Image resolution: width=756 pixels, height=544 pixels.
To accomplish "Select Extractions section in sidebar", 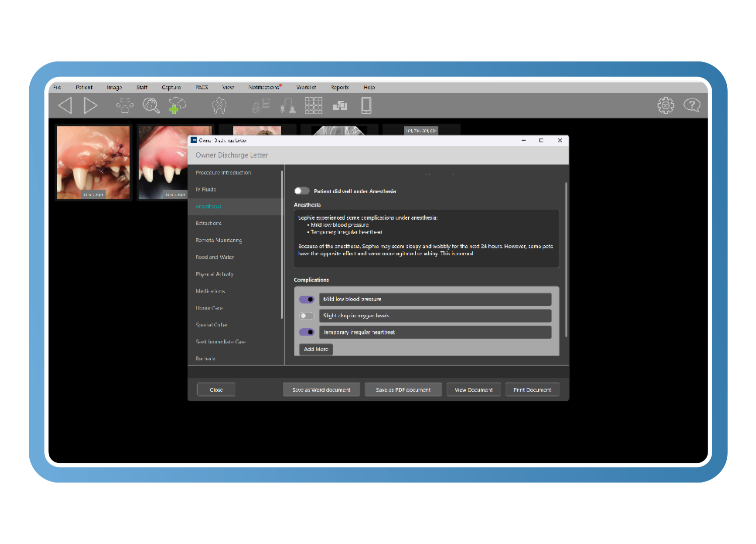I will point(209,223).
